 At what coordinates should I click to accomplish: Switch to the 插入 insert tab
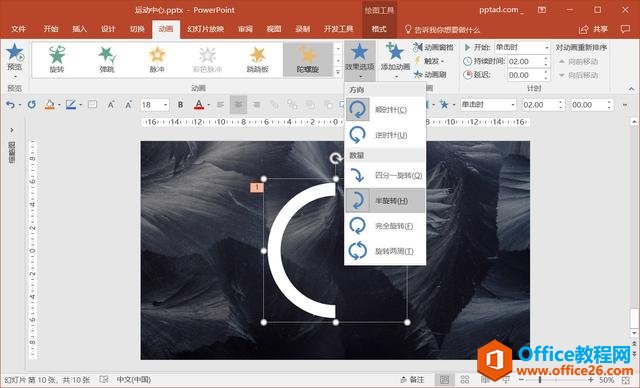coord(80,29)
